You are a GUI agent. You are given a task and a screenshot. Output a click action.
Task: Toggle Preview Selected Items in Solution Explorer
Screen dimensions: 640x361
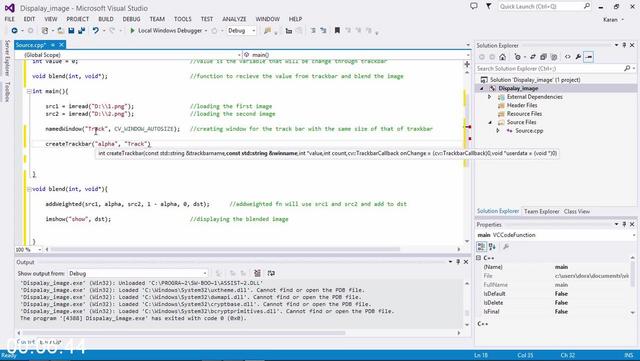[589, 57]
